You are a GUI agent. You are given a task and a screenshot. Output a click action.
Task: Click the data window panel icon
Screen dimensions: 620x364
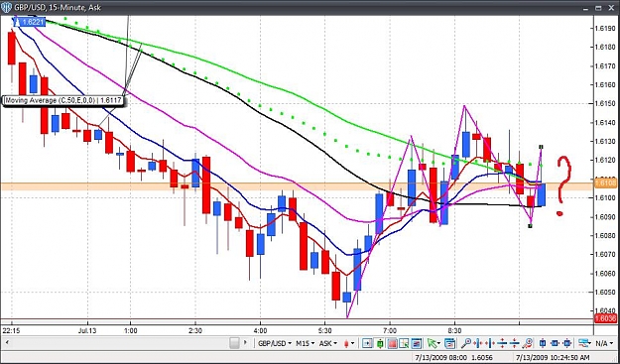(417, 343)
